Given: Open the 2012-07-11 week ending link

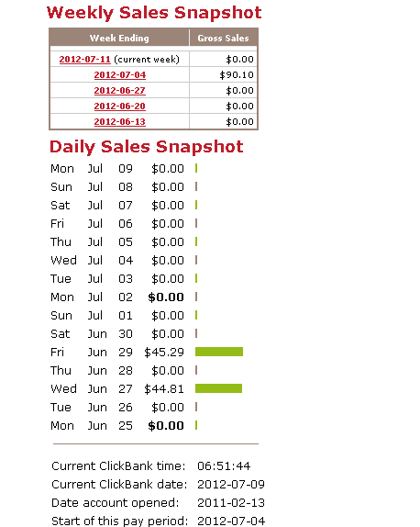Looking at the screenshot, I should click(x=85, y=60).
